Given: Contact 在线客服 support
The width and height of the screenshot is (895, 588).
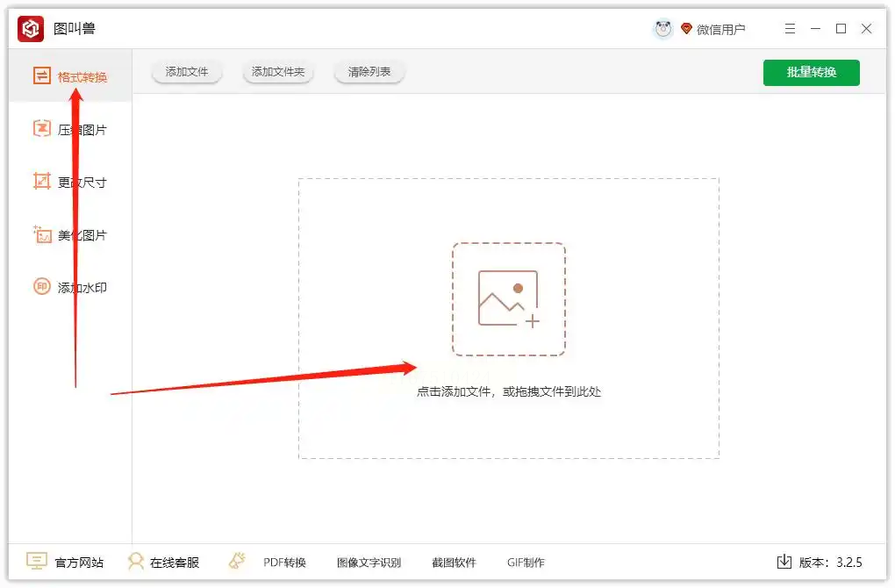Looking at the screenshot, I should pos(164,562).
